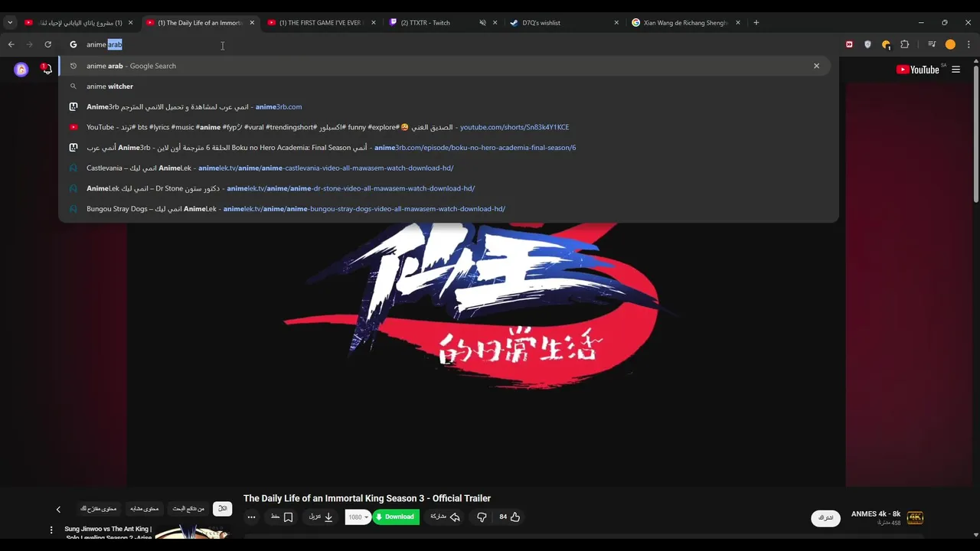This screenshot has width=980, height=551.
Task: Open the red fast-forward extension icon
Action: point(849,44)
